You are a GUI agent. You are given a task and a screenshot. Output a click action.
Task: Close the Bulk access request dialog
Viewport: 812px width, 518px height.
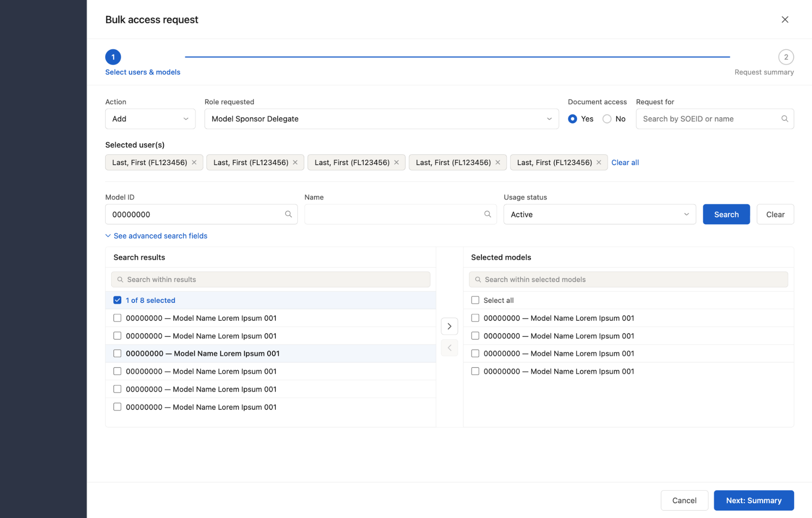pyautogui.click(x=785, y=20)
